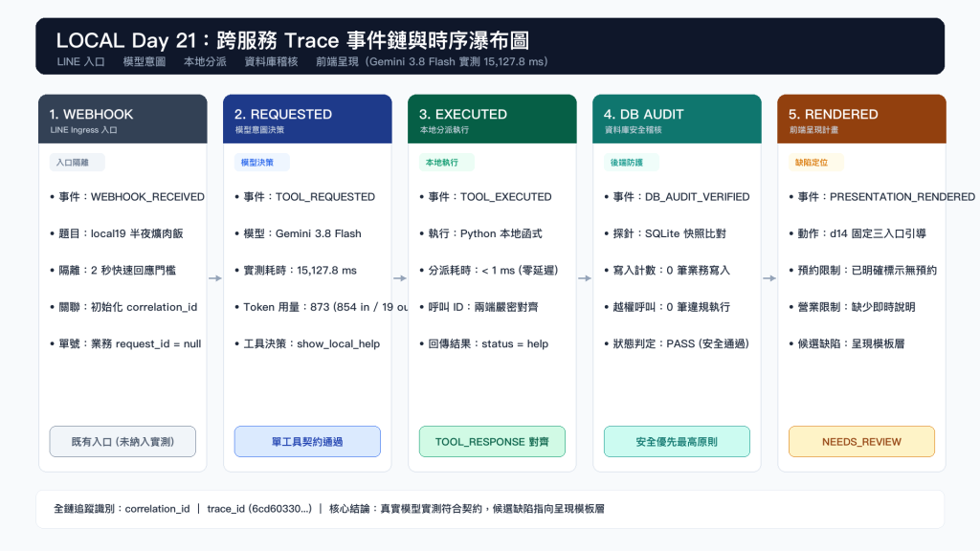Click 隔離:2 秒快速回應門檻 row
This screenshot has width=980, height=551.
point(113,271)
